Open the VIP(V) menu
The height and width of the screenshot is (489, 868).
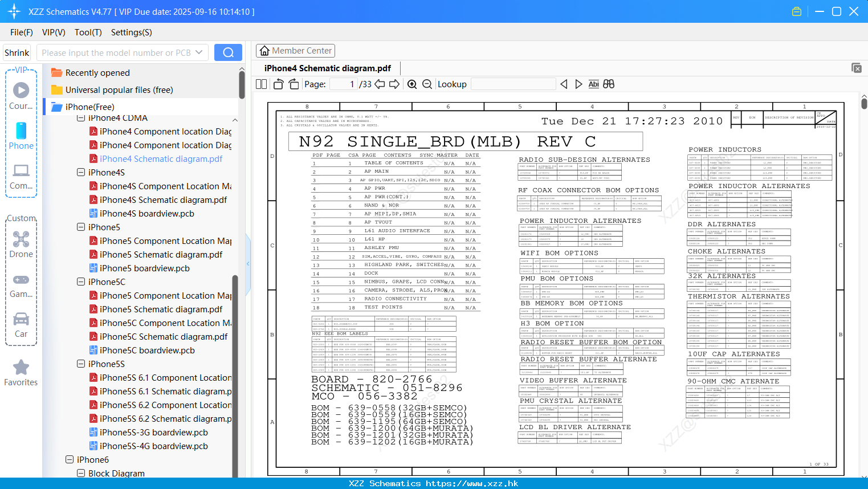click(x=54, y=32)
